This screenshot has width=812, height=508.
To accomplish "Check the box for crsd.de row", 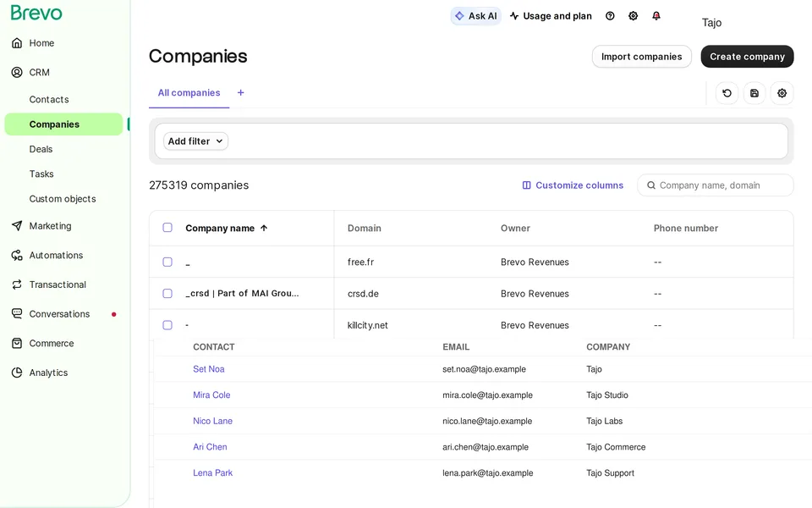I will pyautogui.click(x=167, y=294).
